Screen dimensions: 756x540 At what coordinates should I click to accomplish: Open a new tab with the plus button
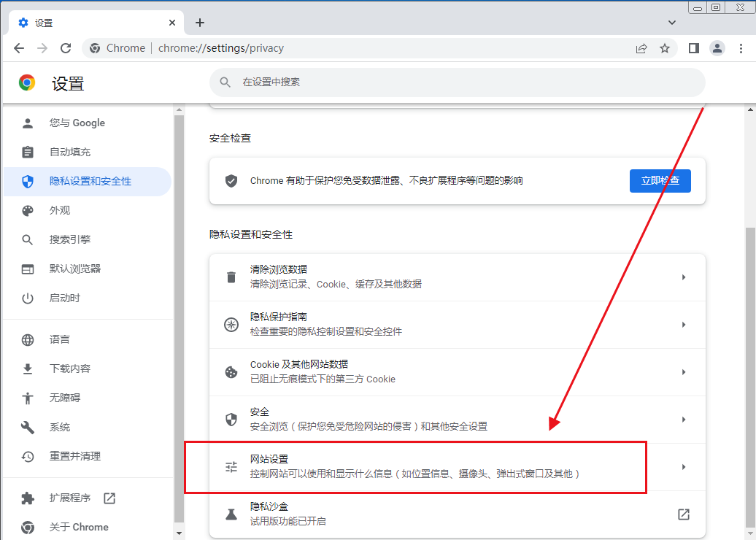[x=200, y=23]
